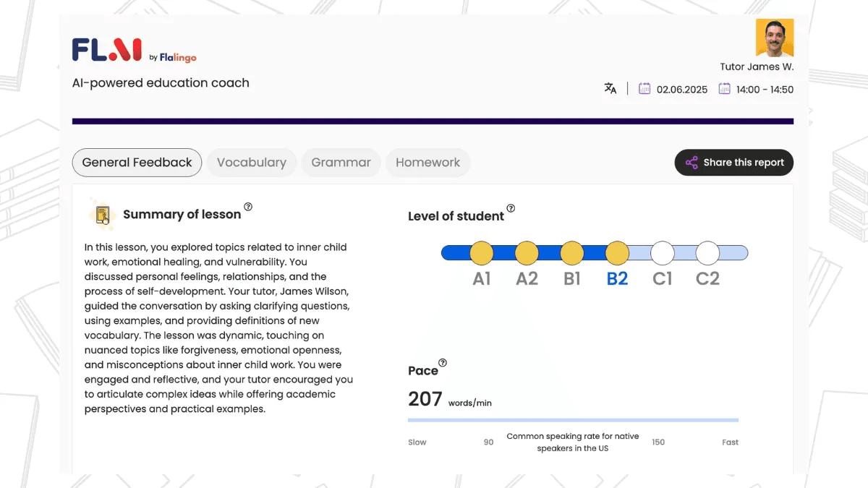Open the Grammar tab
This screenshot has width=868, height=488.
pyautogui.click(x=341, y=163)
